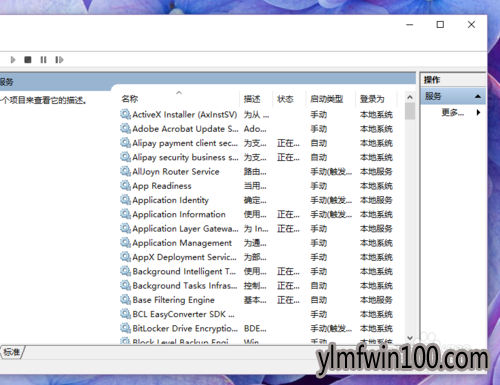This screenshot has height=385, width=500.
Task: Select the BitLocker Drive Encryptio... service name
Action: [185, 328]
